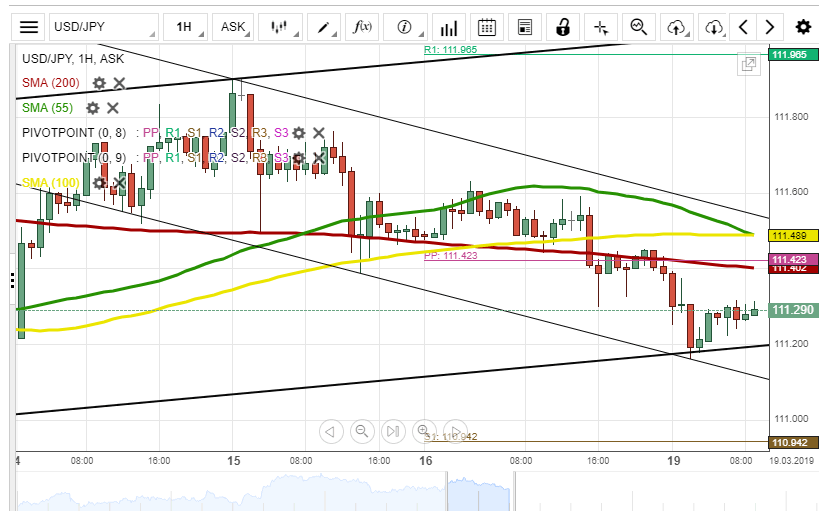
Task: Click the SMA (100) legend label
Action: [x=51, y=183]
